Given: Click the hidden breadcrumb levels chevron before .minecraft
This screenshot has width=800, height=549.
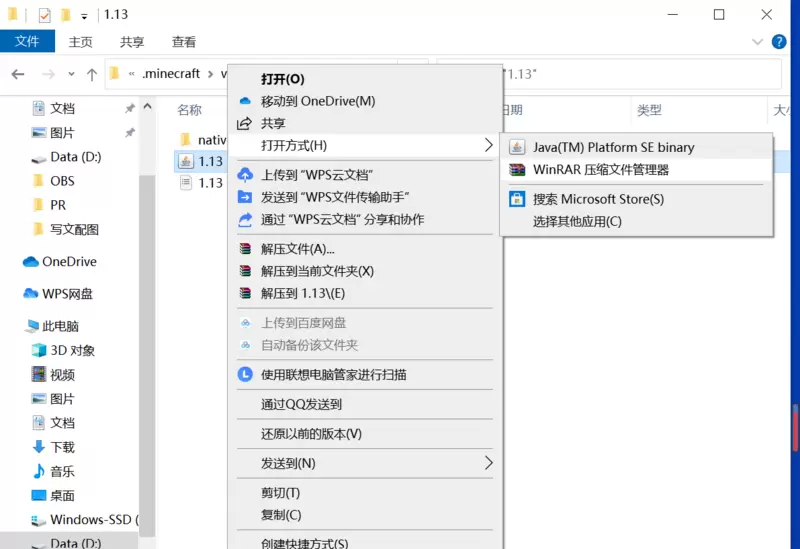Looking at the screenshot, I should click(132, 74).
